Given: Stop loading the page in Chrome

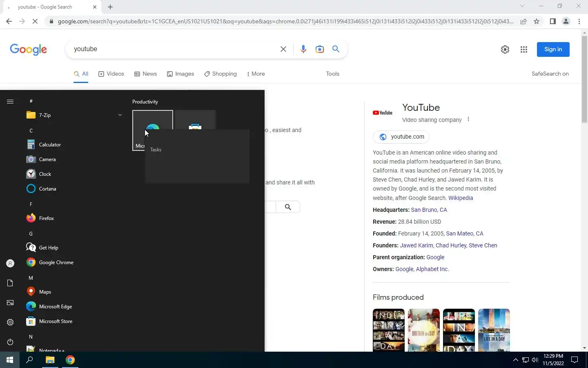Looking at the screenshot, I should (x=35, y=21).
